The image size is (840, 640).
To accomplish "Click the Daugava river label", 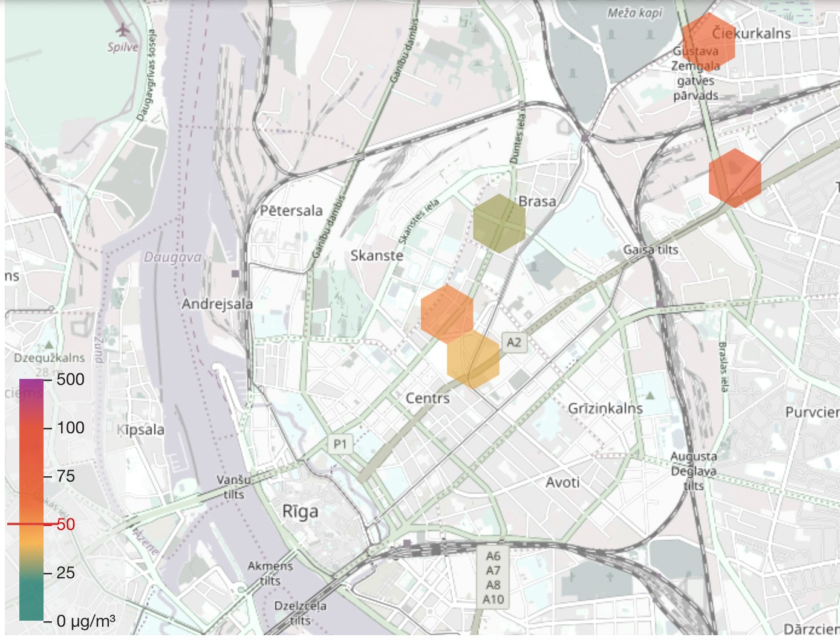I will 172,258.
